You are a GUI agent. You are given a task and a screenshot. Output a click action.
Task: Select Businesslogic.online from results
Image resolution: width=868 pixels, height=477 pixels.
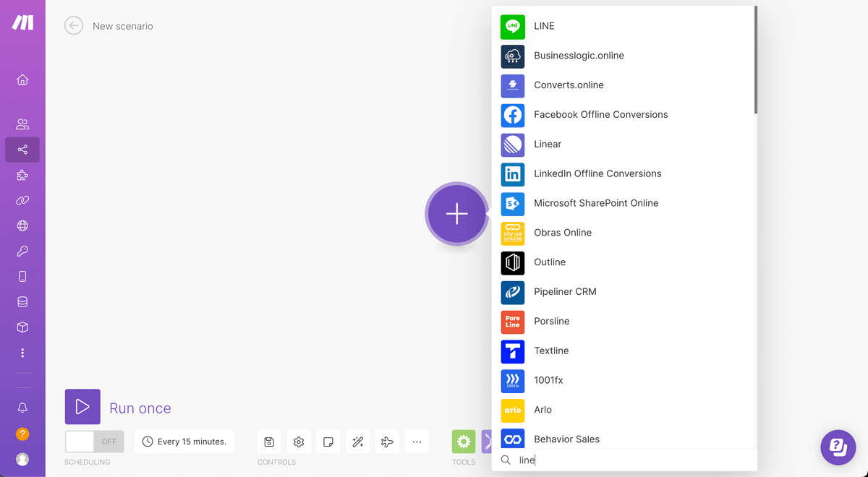click(x=624, y=56)
